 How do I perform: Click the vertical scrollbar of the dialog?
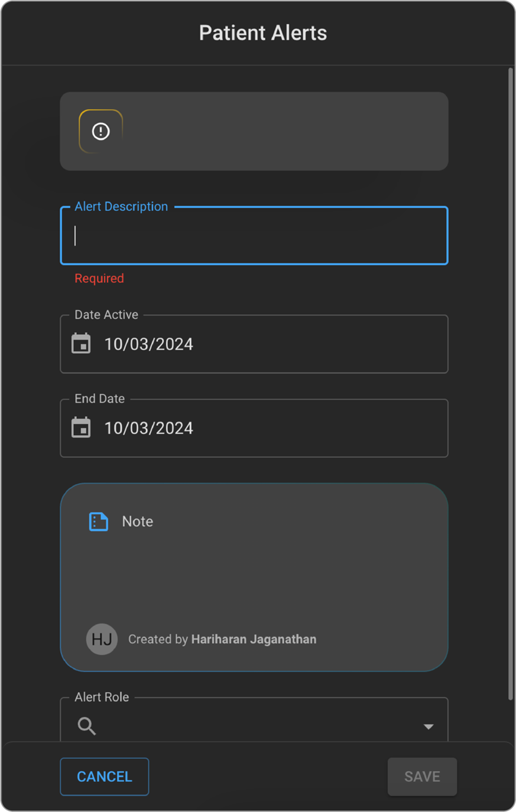(x=511, y=384)
